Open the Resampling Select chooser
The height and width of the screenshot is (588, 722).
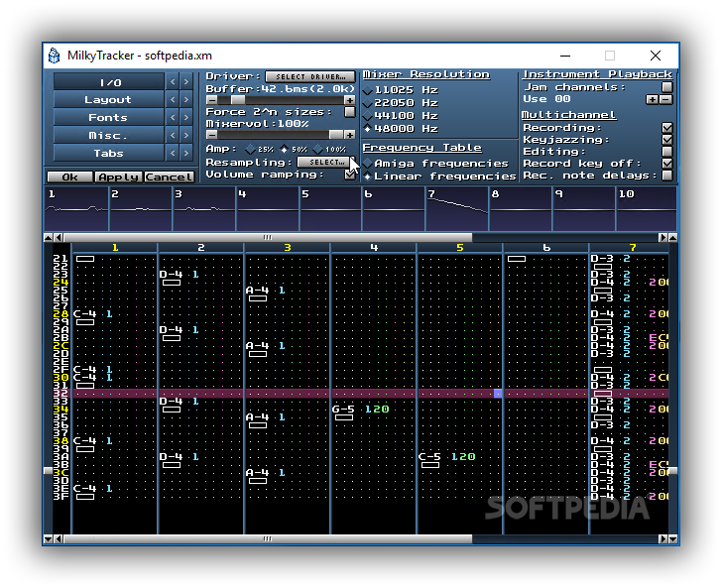coord(326,162)
